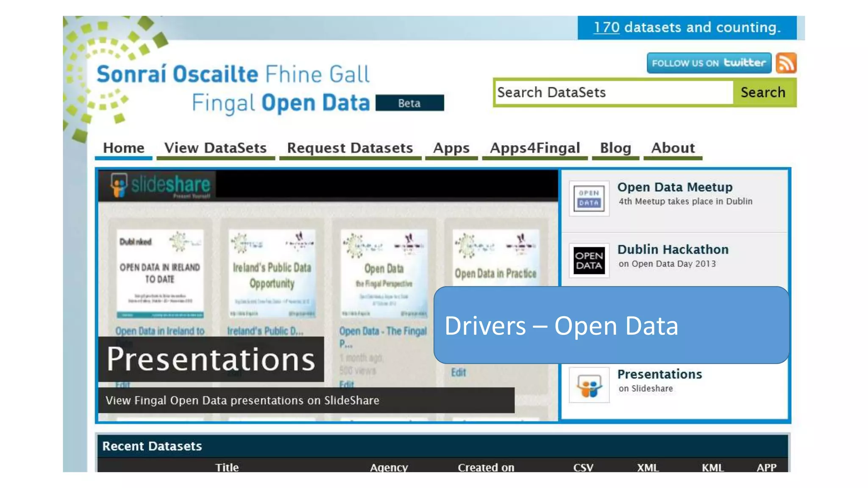
Task: Click the SlideShare logo in the banner
Action: pyautogui.click(x=159, y=185)
